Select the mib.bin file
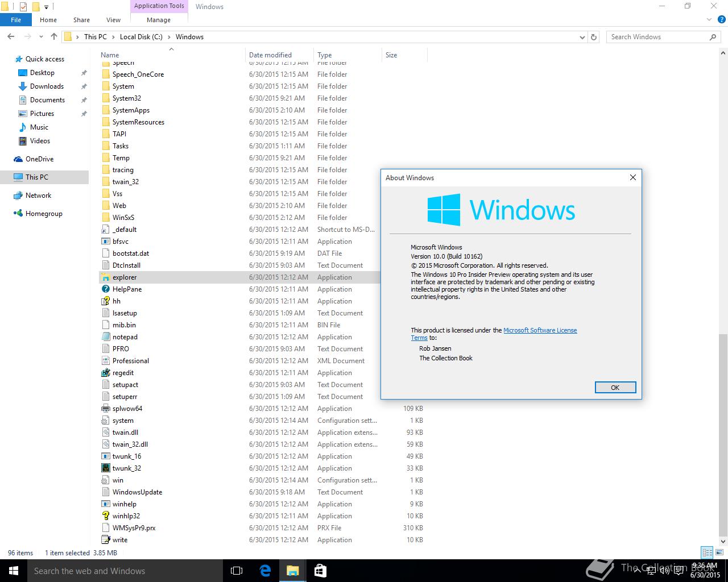Screen dimensions: 728x582 pyautogui.click(x=124, y=325)
